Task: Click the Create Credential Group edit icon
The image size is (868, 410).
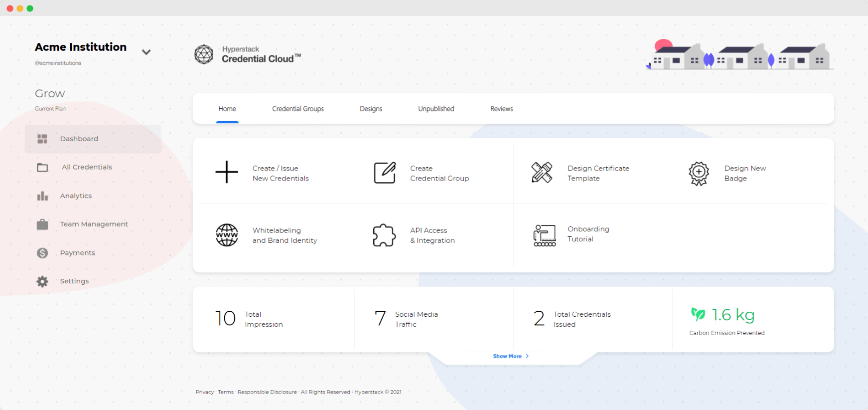Action: pos(385,173)
